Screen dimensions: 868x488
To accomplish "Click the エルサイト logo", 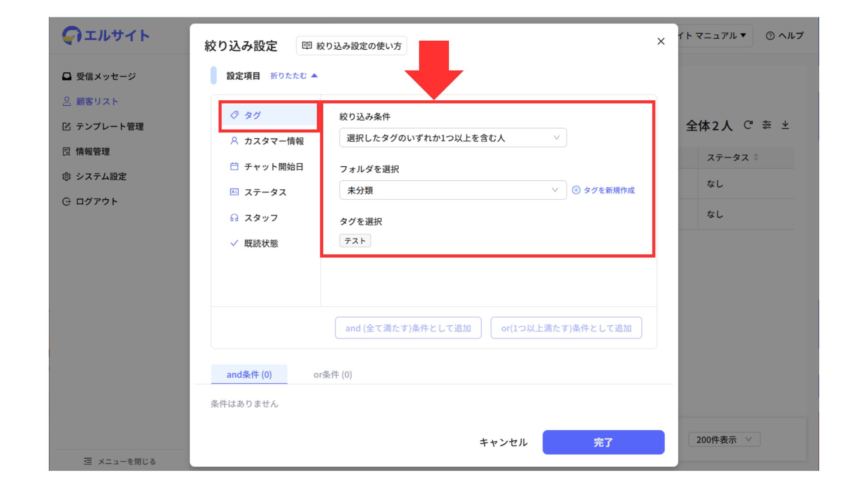I will pos(106,35).
